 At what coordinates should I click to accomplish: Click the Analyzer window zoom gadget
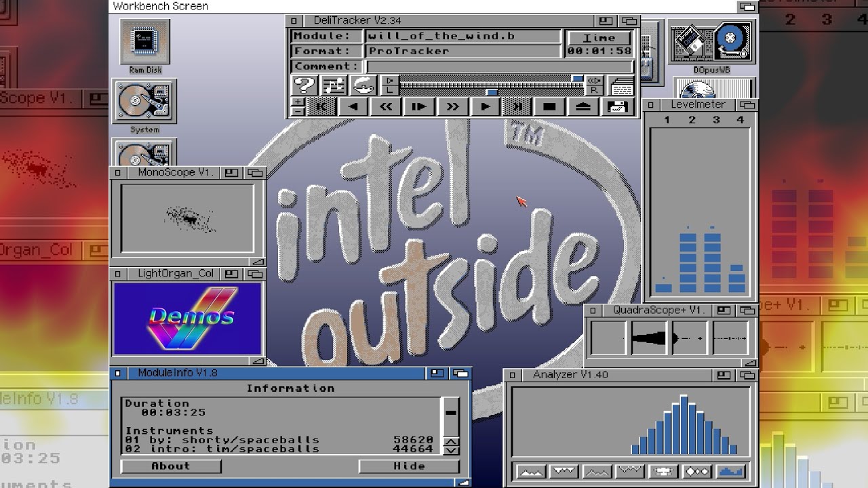coord(725,375)
